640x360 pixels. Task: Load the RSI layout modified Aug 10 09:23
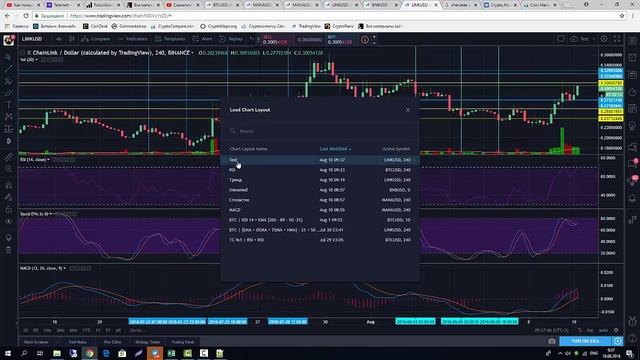click(x=320, y=170)
